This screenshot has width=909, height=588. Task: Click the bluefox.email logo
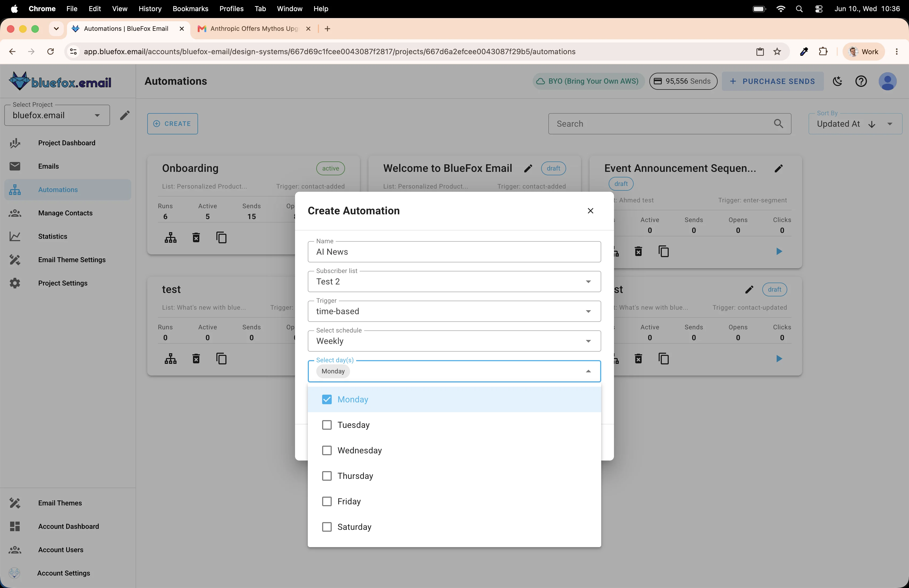coord(60,81)
